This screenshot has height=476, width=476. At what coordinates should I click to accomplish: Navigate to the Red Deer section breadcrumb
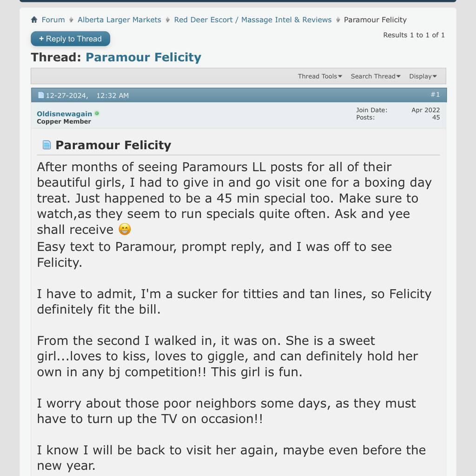253,20
